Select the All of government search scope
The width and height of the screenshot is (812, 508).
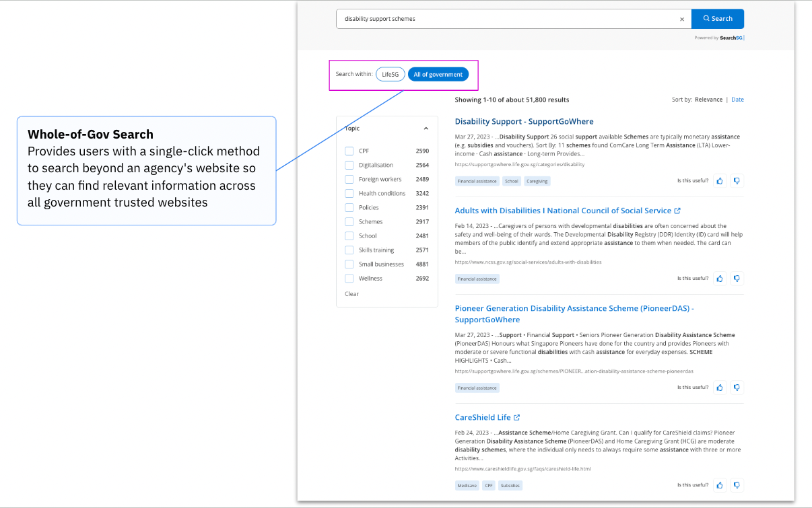point(438,74)
